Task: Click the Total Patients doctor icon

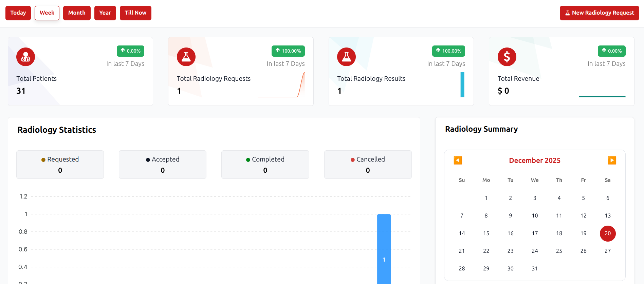Action: (25, 57)
